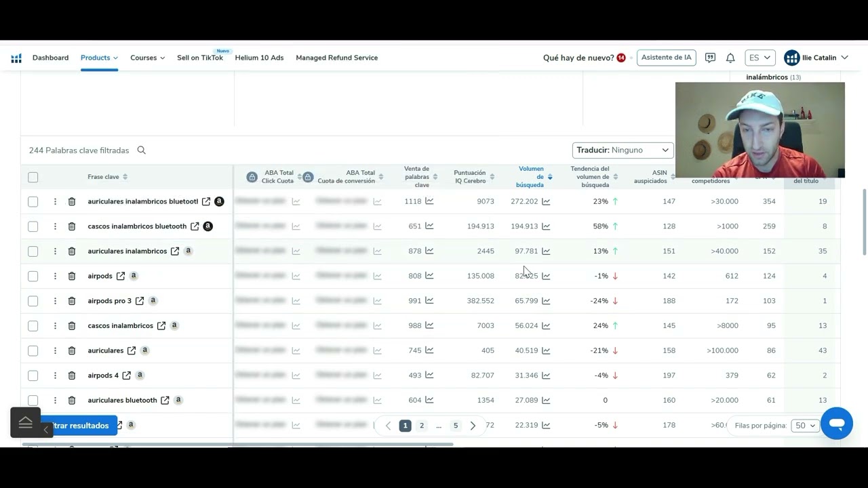Open external link for airpods 4
Viewport: 868px width, 488px height.
[x=126, y=375]
